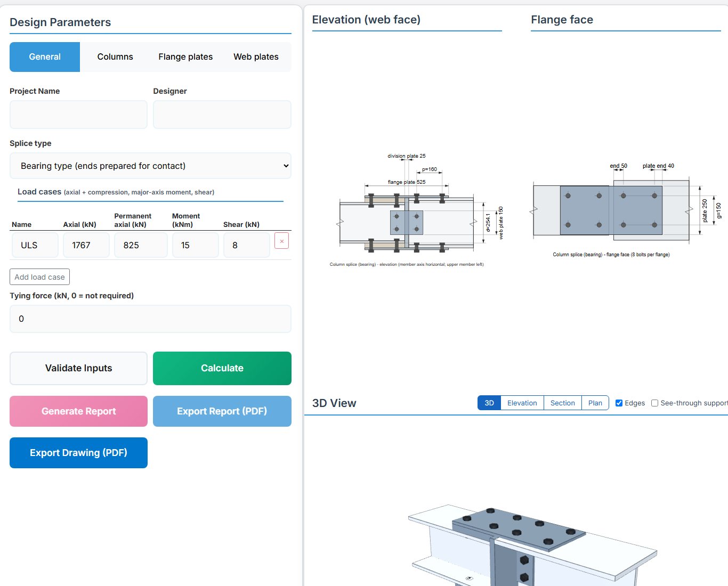This screenshot has width=728, height=586.
Task: Edit Permanent axial value 825
Action: point(141,245)
